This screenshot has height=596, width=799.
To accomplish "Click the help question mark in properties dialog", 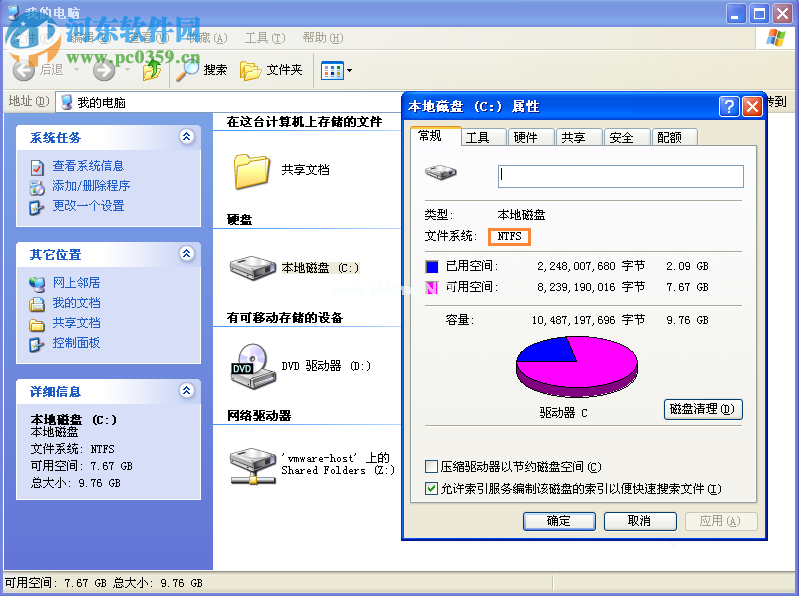I will [729, 106].
